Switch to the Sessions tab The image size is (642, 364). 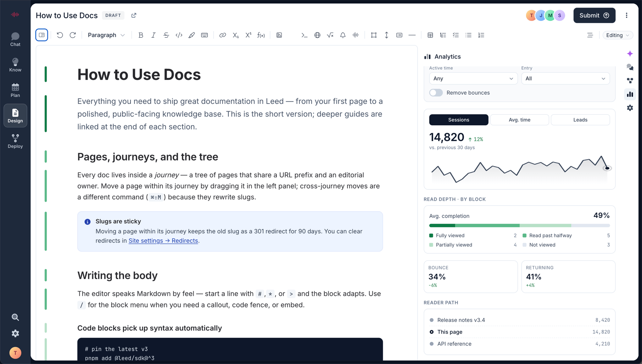459,120
